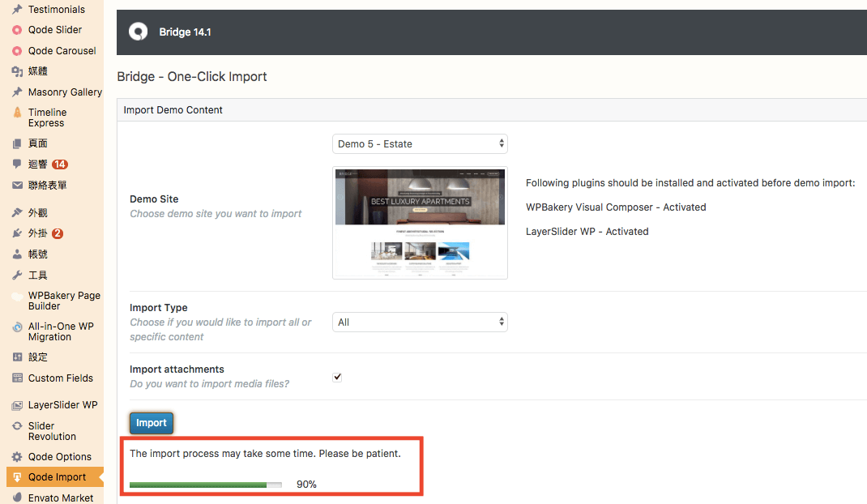Open Qode Options page
Screen dimensions: 867x504
pyautogui.click(x=60, y=457)
